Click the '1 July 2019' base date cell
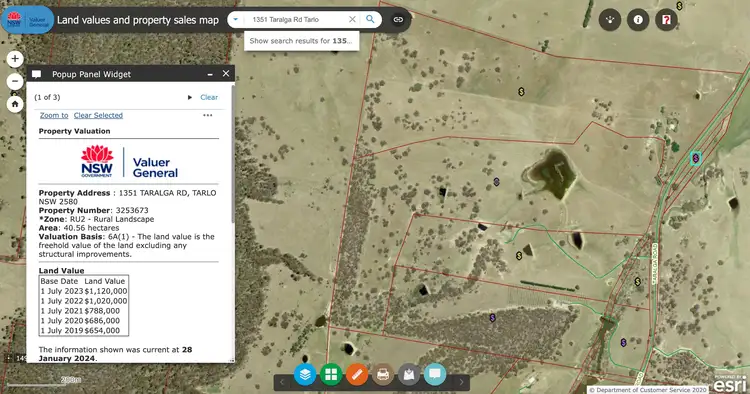The height and width of the screenshot is (394, 750). pos(62,330)
